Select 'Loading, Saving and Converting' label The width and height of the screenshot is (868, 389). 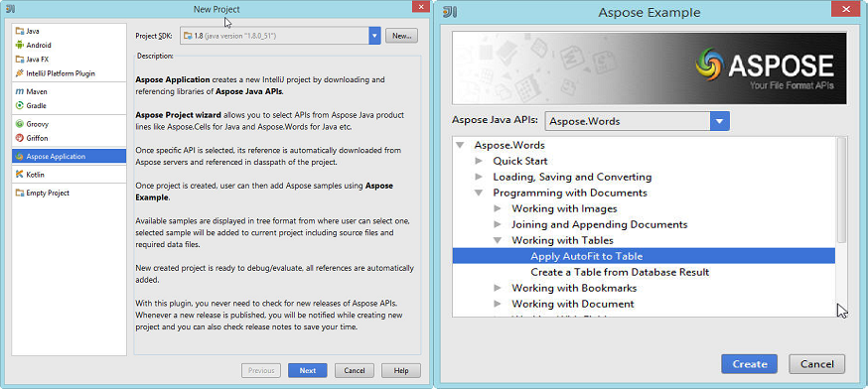pos(572,177)
